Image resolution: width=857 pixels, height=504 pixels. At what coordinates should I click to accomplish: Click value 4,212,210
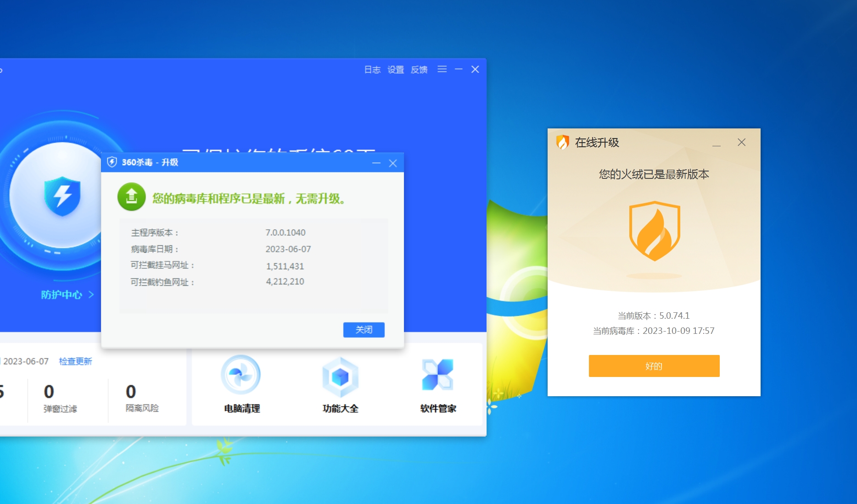click(285, 282)
